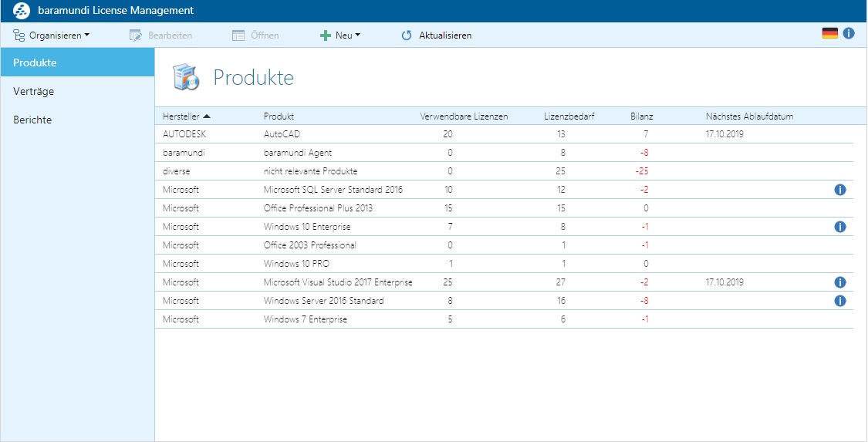Switch to the Verträge sidebar tab
Screen dimensions: 868x442
[77, 91]
